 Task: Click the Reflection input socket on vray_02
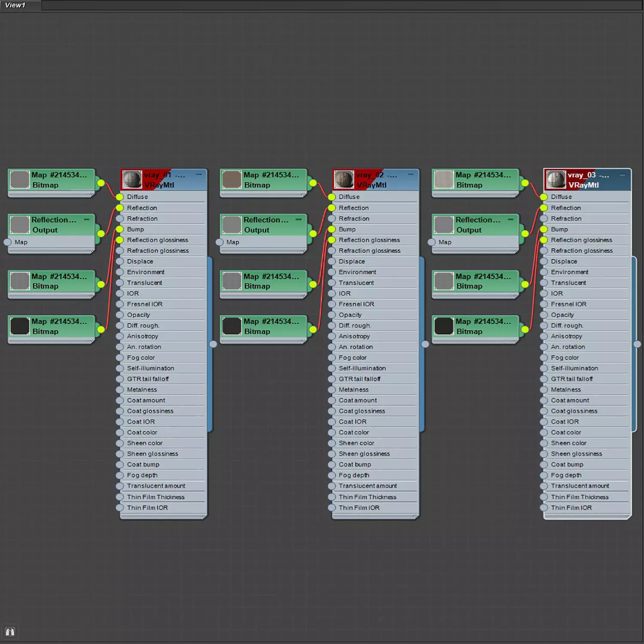(x=331, y=208)
